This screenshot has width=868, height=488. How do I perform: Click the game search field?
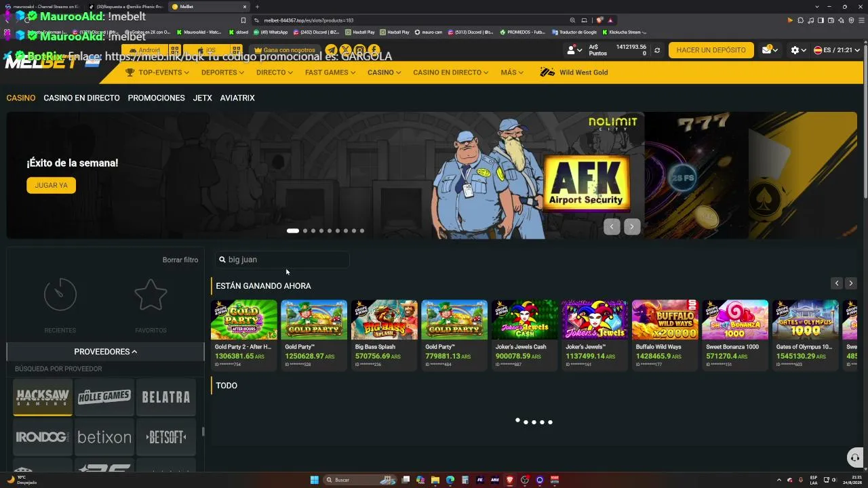[282, 260]
